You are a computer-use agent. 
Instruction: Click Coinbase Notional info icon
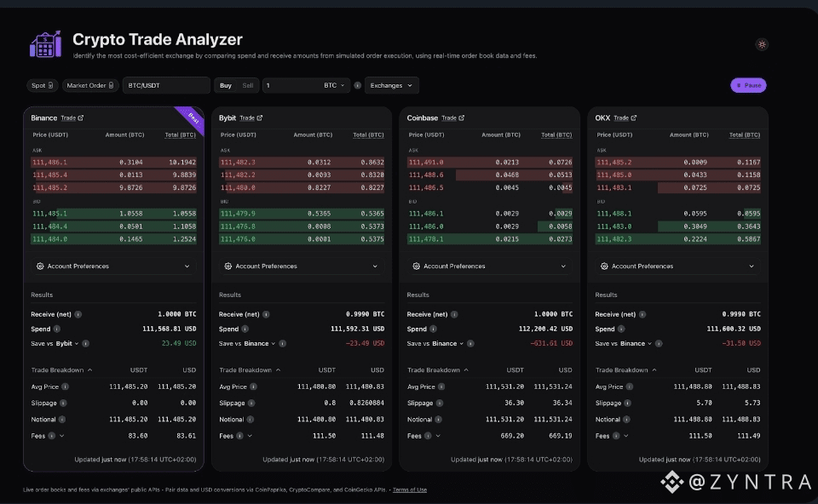[x=438, y=420]
